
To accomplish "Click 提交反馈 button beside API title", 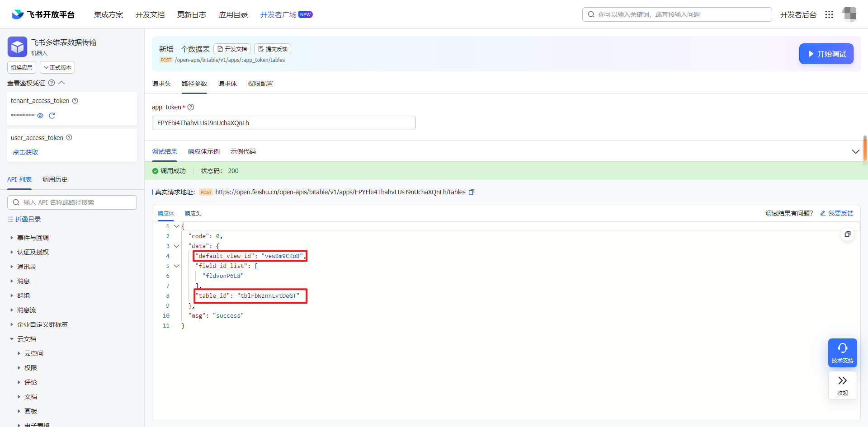I will [x=273, y=49].
